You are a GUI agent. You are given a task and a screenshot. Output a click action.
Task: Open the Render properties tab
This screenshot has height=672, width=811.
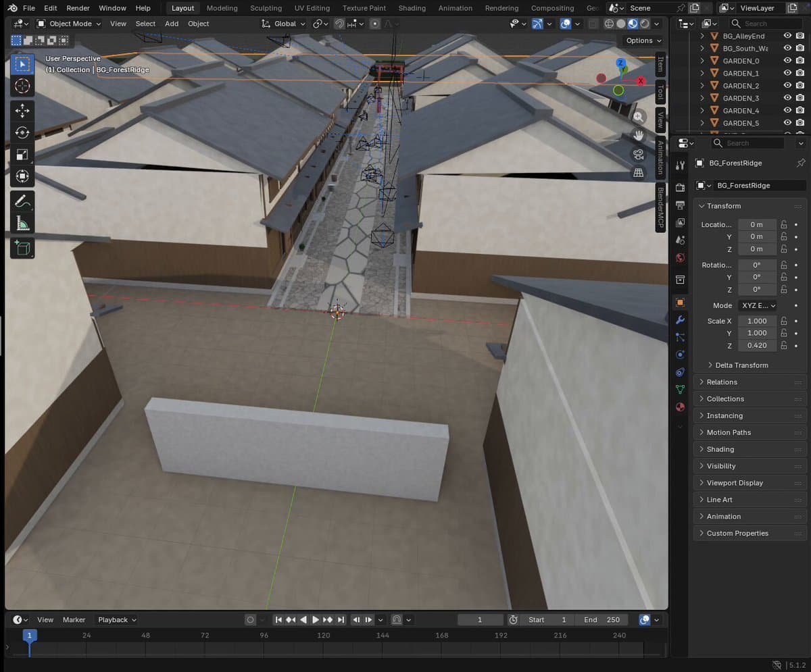click(x=681, y=187)
